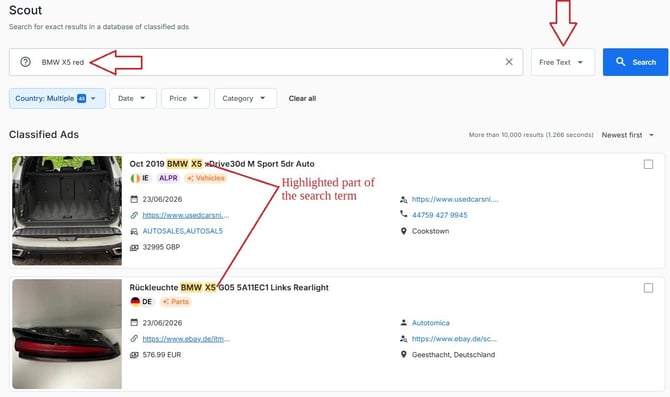This screenshot has height=397, width=670.
Task: Expand the Price filter dropdown
Action: coord(185,98)
